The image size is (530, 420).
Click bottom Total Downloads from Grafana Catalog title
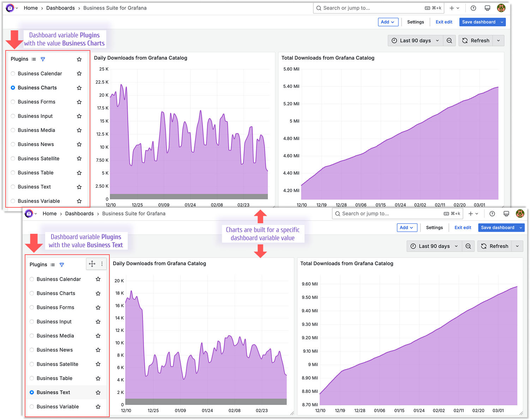point(347,263)
